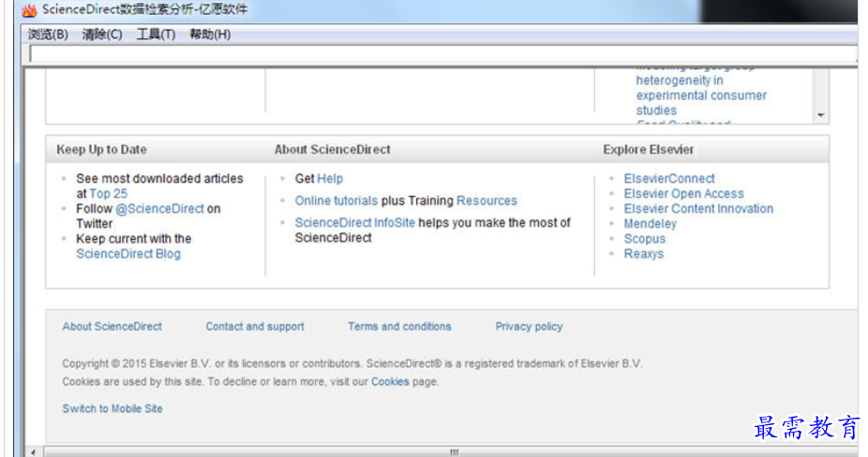
Task: Open Terms and conditions footer link
Action: pyautogui.click(x=399, y=327)
